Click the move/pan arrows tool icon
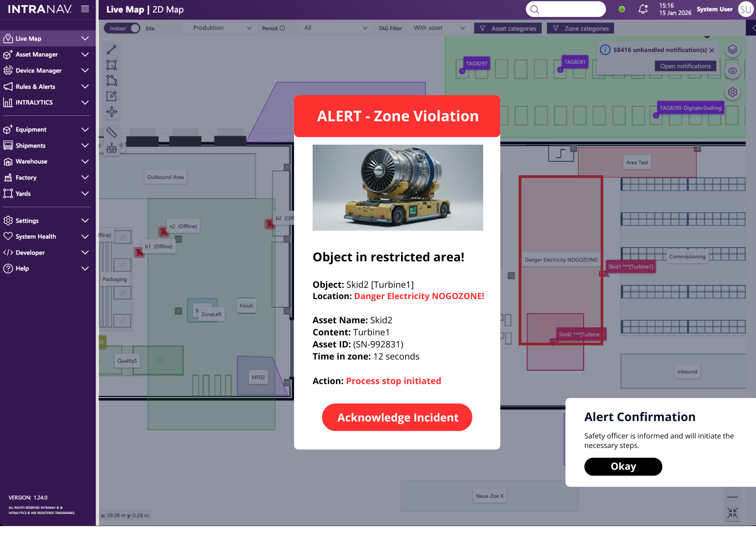Viewport: 756px width, 534px height. click(112, 111)
